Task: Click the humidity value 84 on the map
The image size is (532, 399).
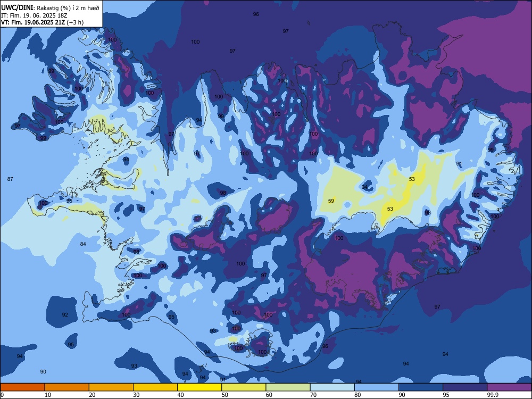Action: [83, 244]
